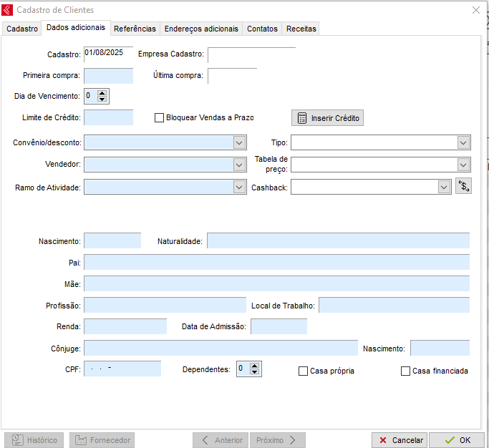The height and width of the screenshot is (448, 489).
Task: Click the cashback currency exchange icon
Action: click(463, 187)
